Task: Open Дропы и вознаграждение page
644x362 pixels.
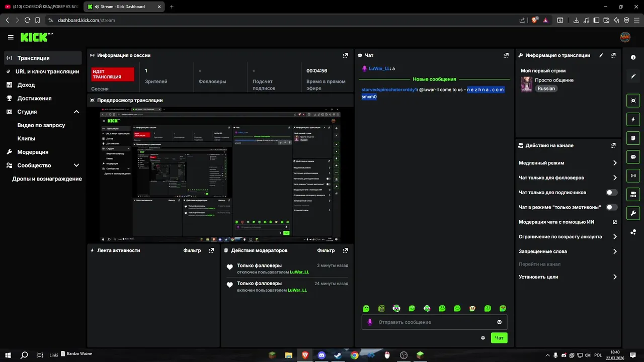Action: [47, 178]
